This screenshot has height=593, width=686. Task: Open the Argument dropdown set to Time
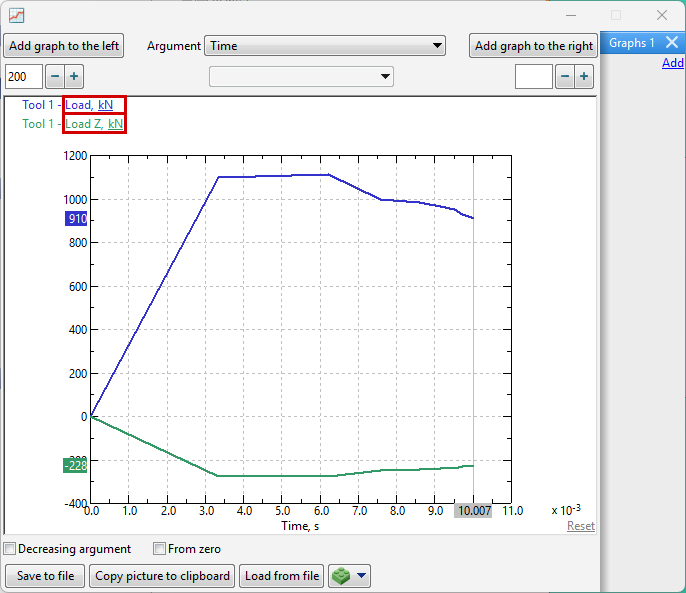325,46
